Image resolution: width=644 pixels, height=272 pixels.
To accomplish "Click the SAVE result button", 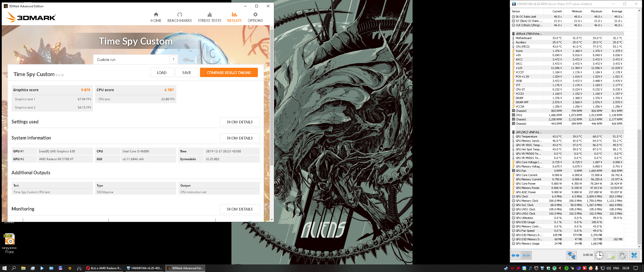I will (186, 73).
